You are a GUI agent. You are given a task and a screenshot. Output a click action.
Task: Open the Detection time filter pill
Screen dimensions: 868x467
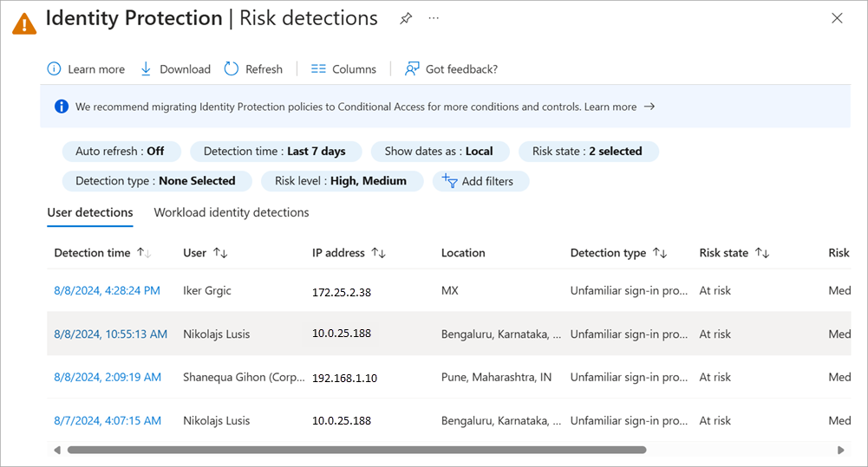coord(274,152)
